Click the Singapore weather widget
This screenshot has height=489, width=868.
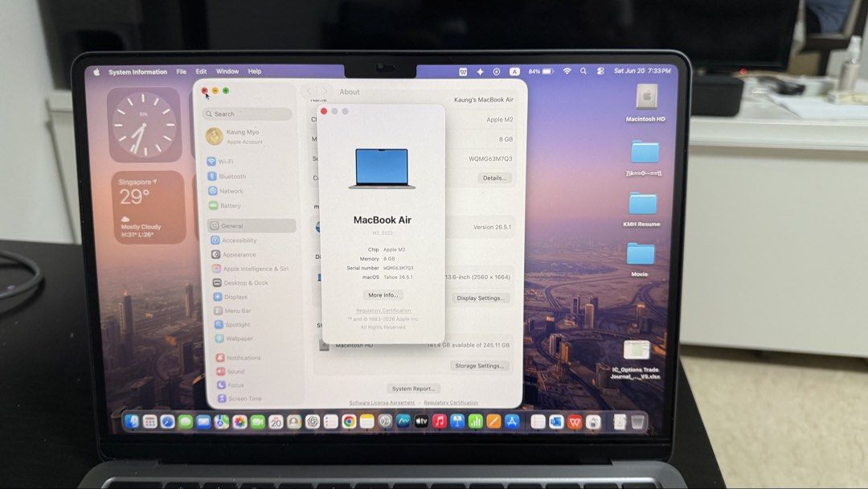coord(148,208)
